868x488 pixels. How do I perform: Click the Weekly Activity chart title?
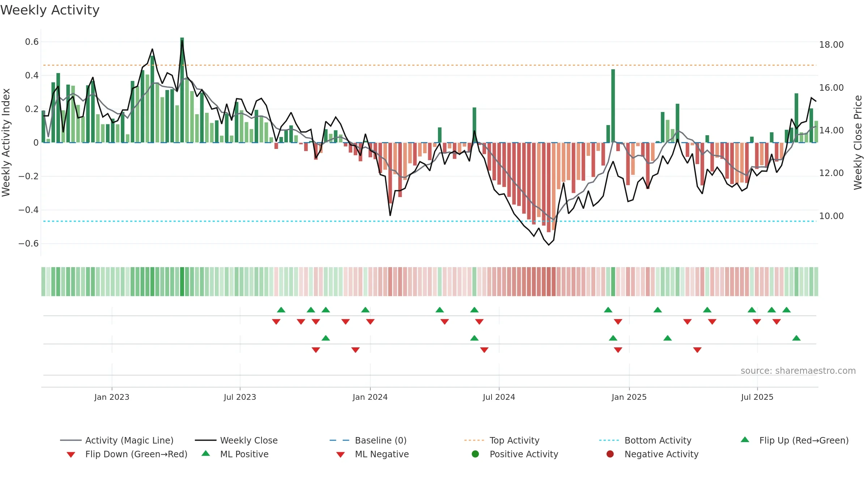pos(50,10)
